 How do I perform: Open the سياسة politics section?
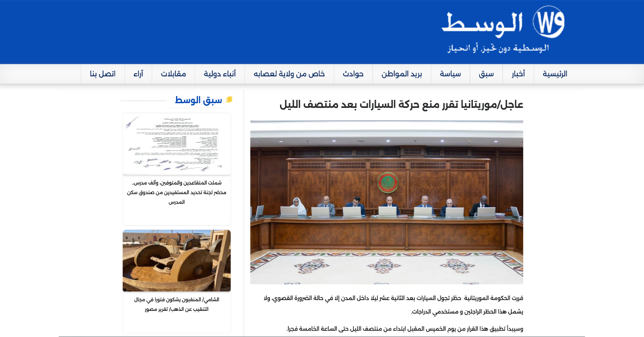pyautogui.click(x=450, y=74)
